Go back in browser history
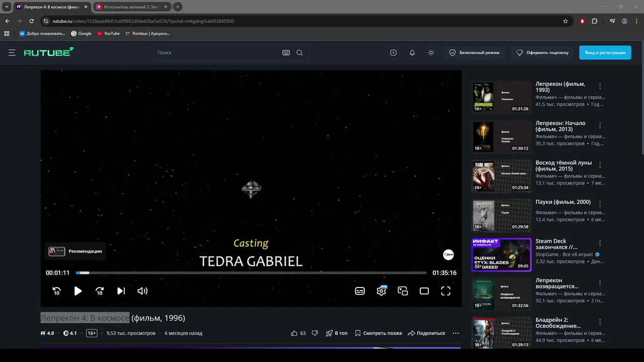The width and height of the screenshot is (644, 362). (7, 21)
